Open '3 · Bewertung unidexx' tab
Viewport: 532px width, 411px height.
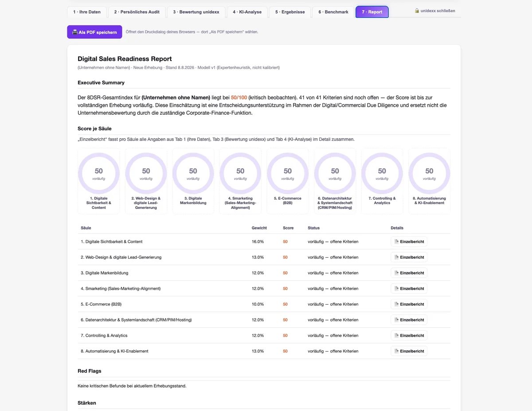196,12
